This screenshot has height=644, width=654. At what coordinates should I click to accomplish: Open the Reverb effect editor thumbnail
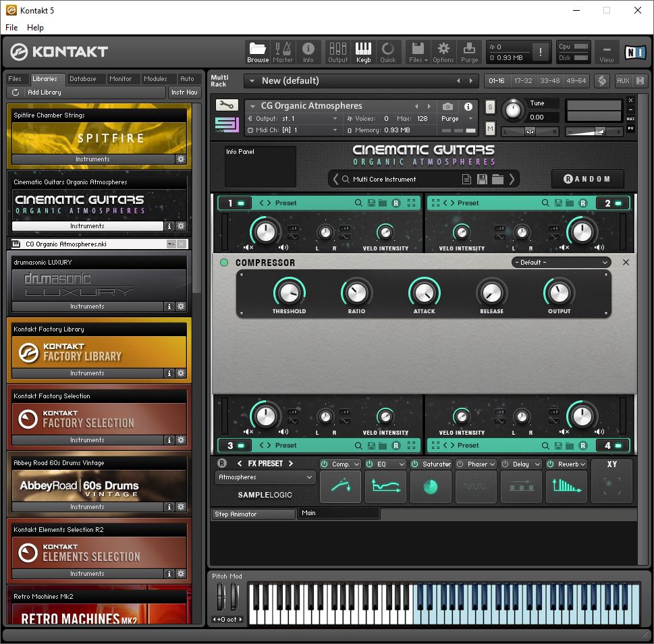click(x=566, y=486)
